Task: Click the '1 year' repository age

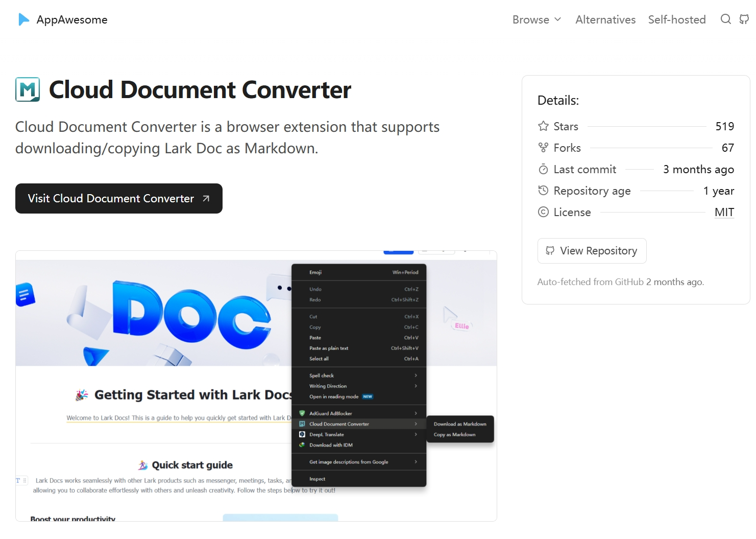Action: (x=719, y=191)
